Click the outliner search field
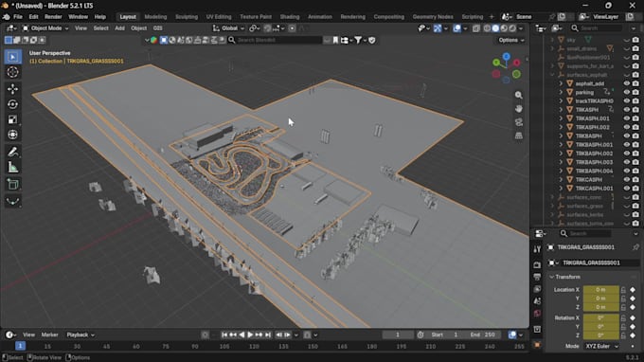The width and height of the screenshot is (644, 362). pos(598,28)
